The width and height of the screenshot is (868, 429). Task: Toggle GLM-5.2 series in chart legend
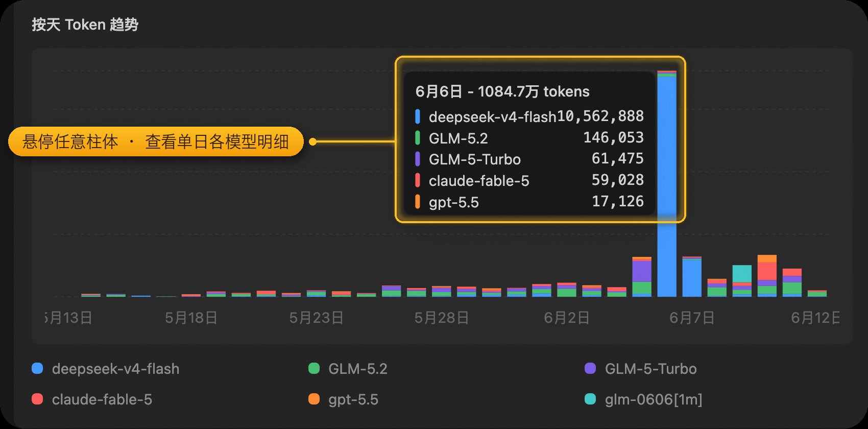348,369
